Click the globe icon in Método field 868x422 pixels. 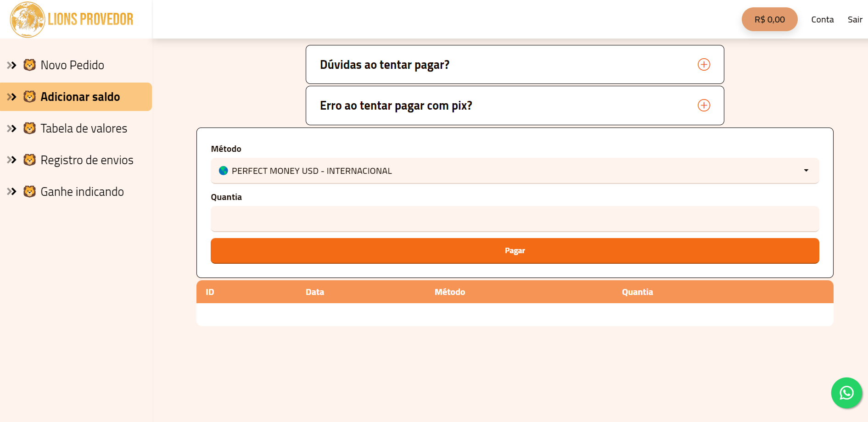pos(224,171)
